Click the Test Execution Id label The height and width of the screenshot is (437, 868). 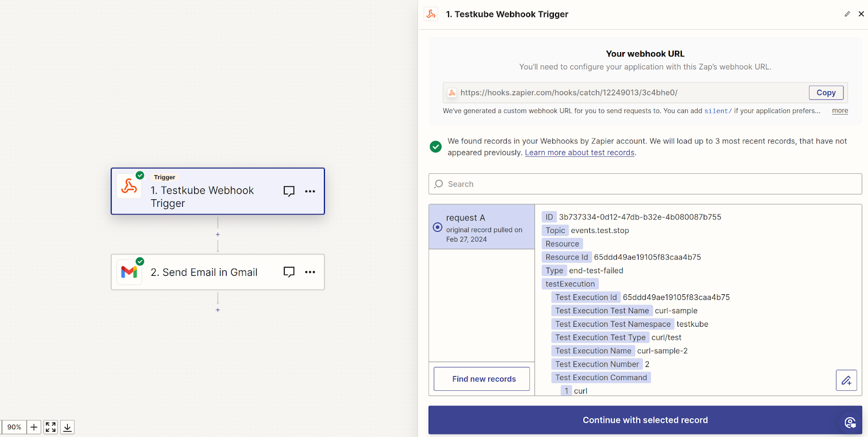(x=586, y=297)
